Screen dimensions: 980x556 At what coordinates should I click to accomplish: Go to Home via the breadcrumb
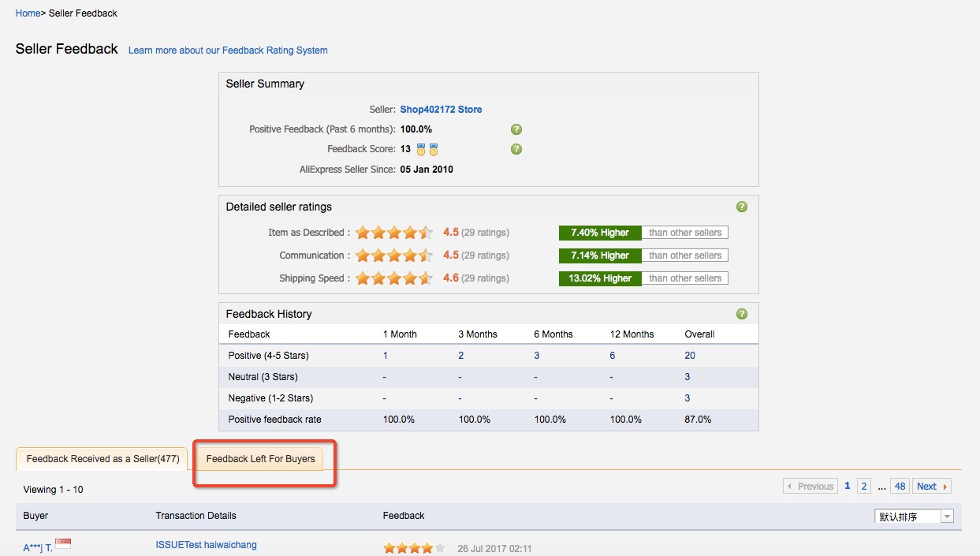(28, 13)
